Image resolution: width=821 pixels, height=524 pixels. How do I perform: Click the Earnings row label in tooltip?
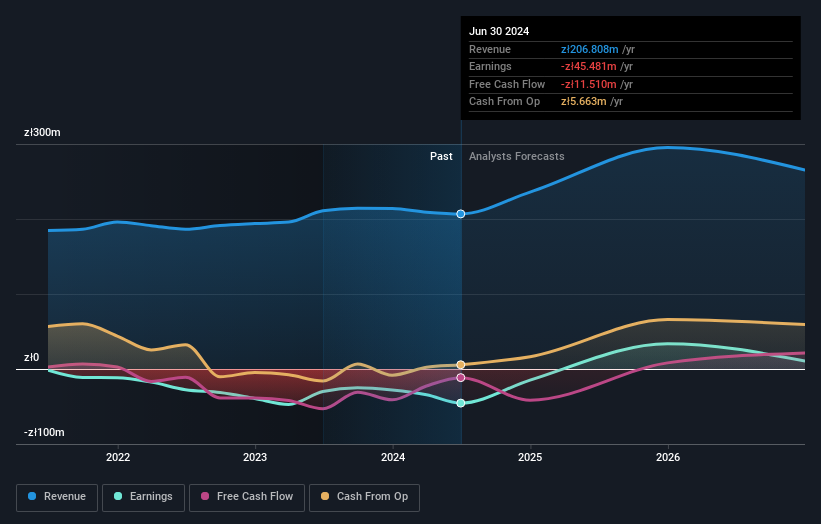[x=490, y=66]
